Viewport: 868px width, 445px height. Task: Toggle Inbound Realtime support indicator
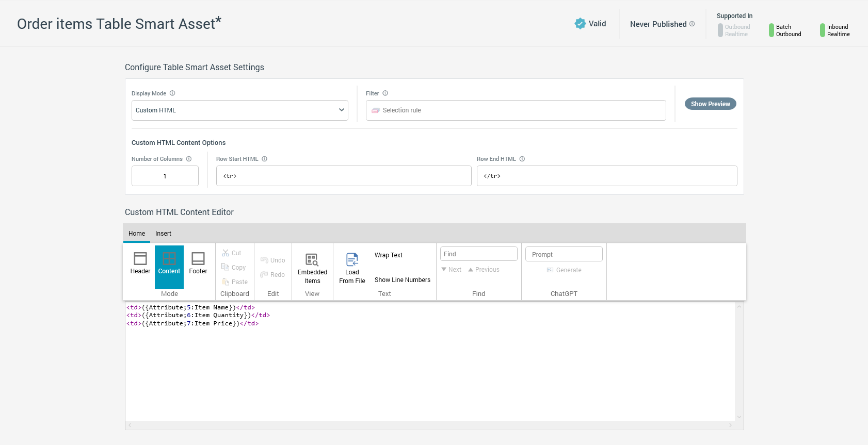[823, 30]
